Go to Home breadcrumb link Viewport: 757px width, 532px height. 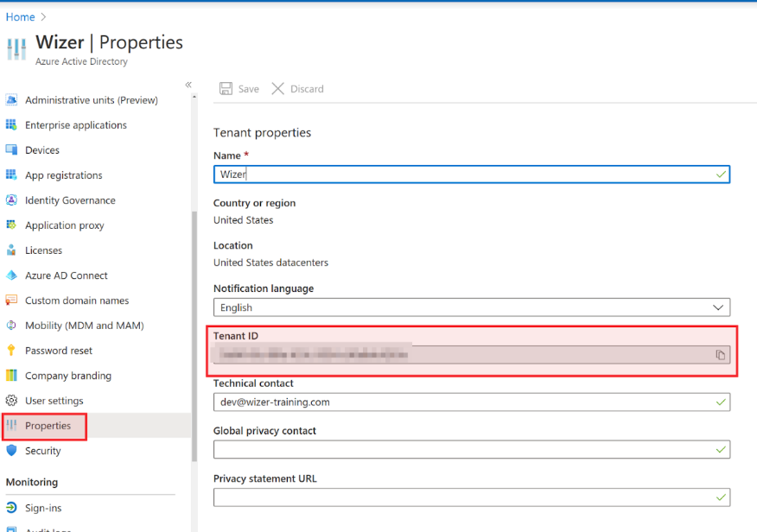click(20, 17)
